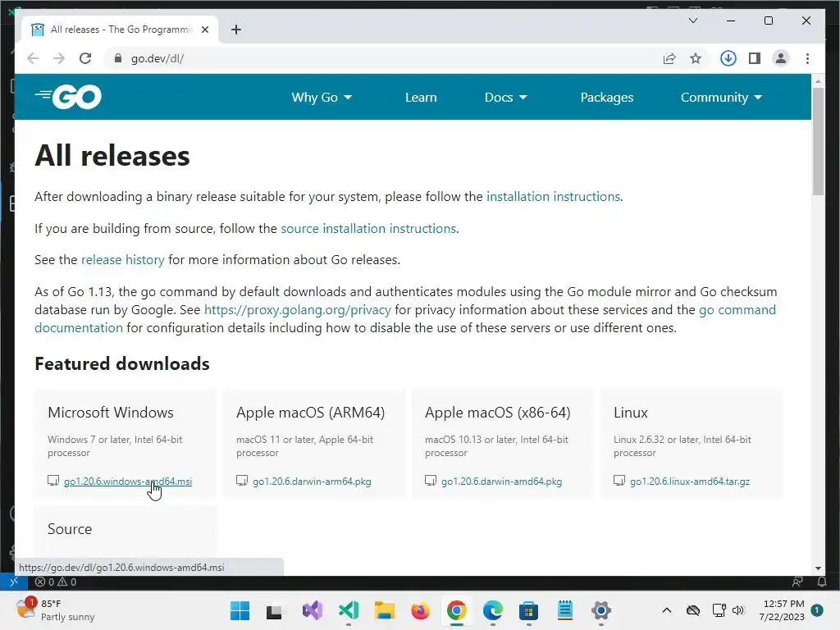Open the Packages page
Image resolution: width=840 pixels, height=630 pixels.
pos(606,98)
